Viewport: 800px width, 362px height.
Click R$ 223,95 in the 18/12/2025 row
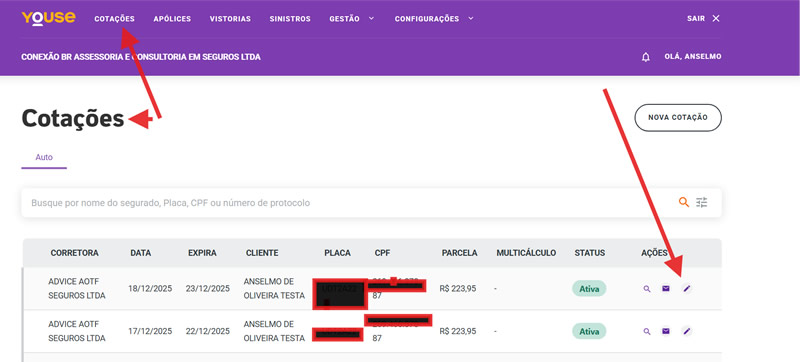pyautogui.click(x=458, y=289)
